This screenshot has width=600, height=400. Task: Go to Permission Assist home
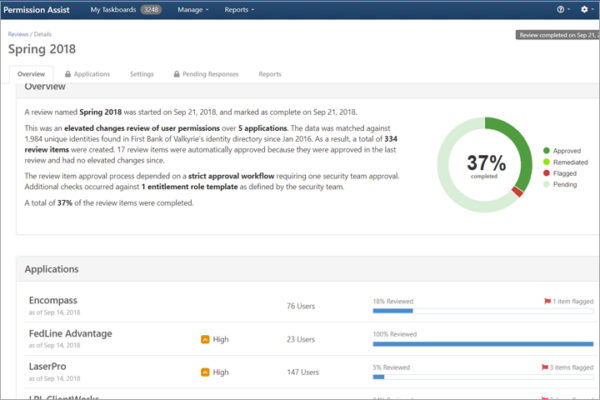pyautogui.click(x=36, y=10)
